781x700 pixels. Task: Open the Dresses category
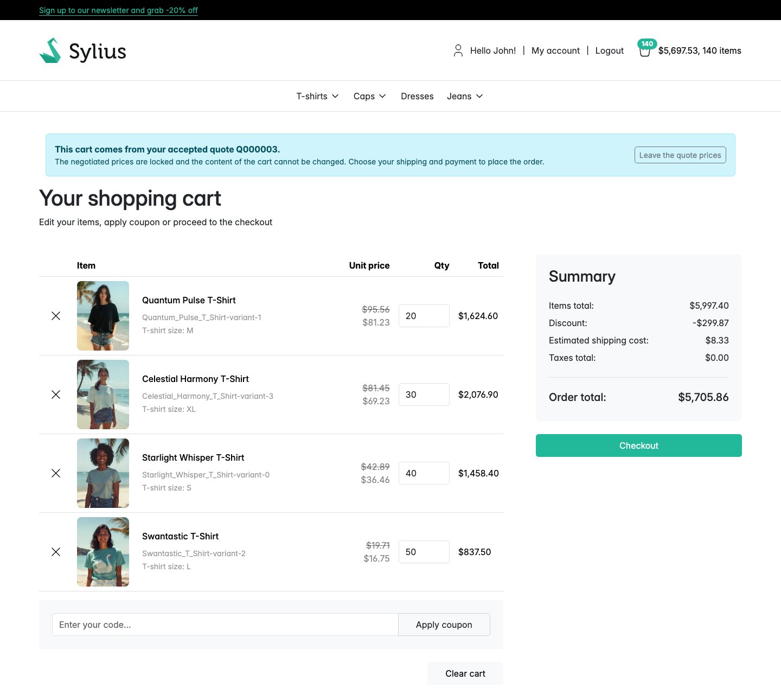417,96
